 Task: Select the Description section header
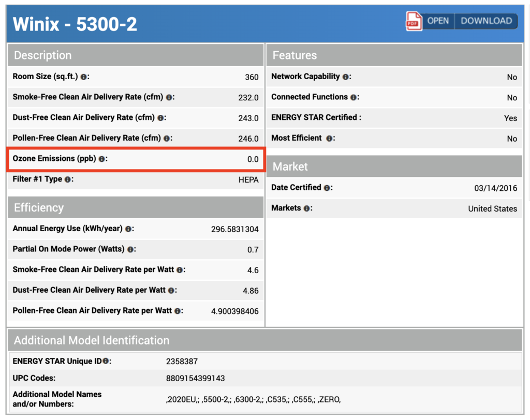[x=135, y=55]
